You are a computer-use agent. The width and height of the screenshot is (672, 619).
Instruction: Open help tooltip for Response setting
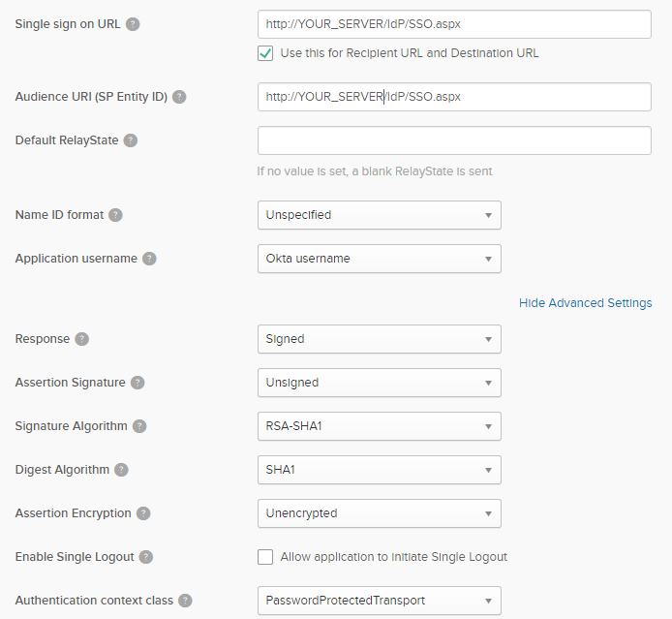[82, 339]
